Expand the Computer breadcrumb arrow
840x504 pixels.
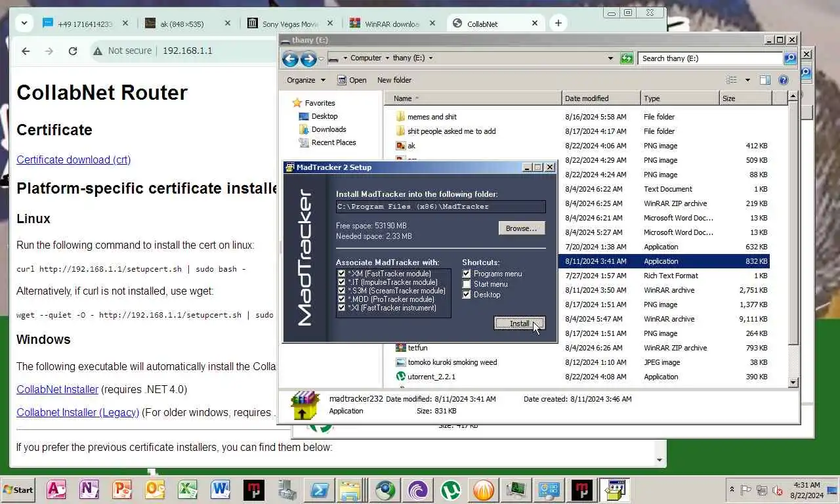point(387,58)
